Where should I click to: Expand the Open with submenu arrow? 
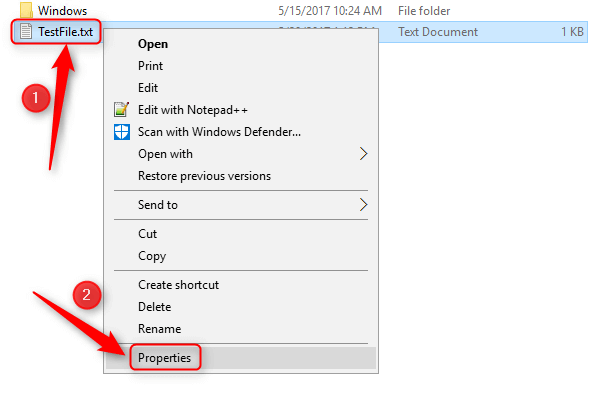tap(363, 154)
